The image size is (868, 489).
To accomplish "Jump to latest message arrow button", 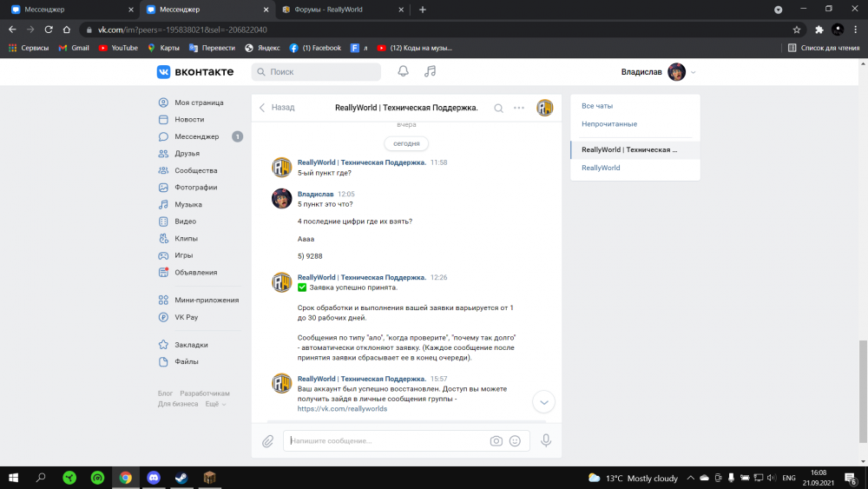I will (543, 402).
